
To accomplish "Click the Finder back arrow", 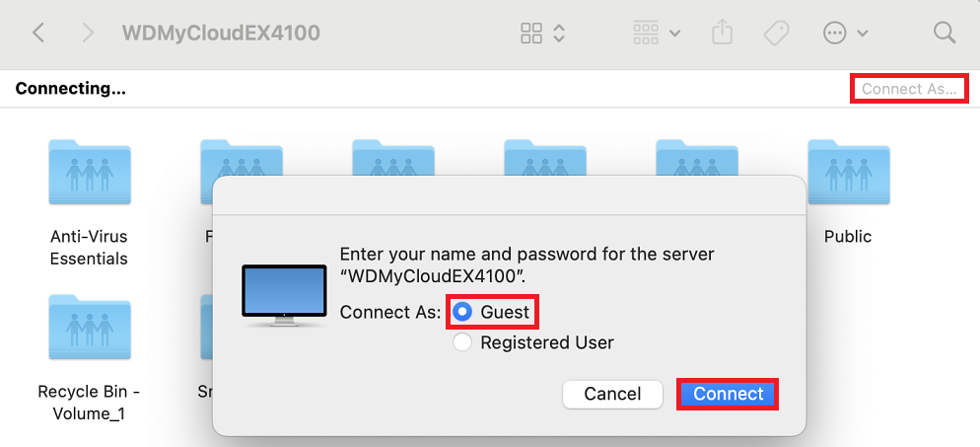I will pyautogui.click(x=38, y=34).
